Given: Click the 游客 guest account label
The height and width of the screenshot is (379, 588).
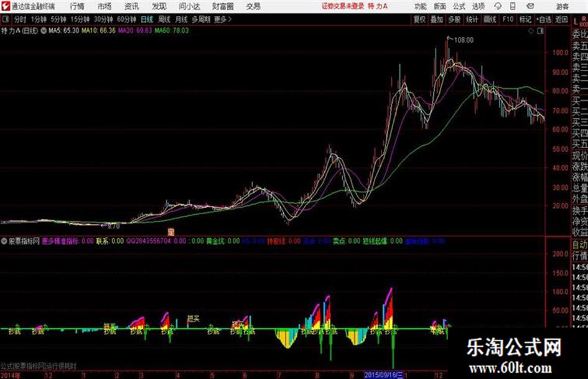Looking at the screenshot, I should pos(562,6).
